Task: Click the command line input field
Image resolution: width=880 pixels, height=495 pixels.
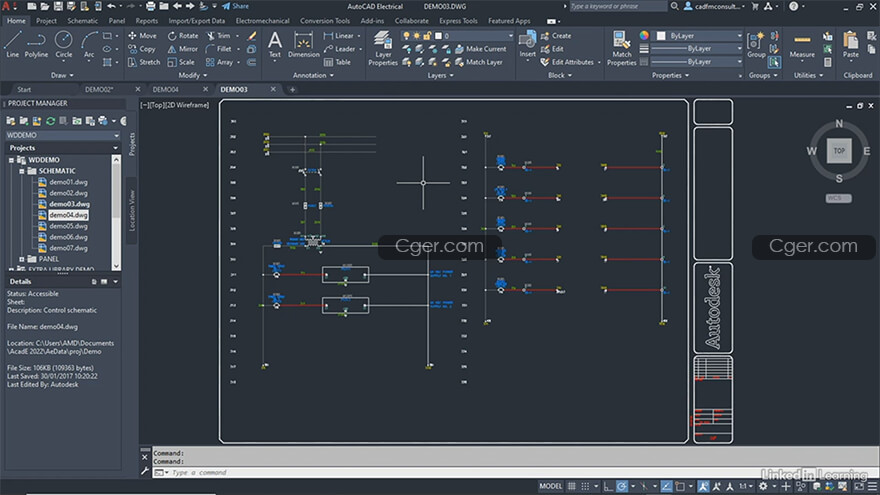Action: coord(516,473)
